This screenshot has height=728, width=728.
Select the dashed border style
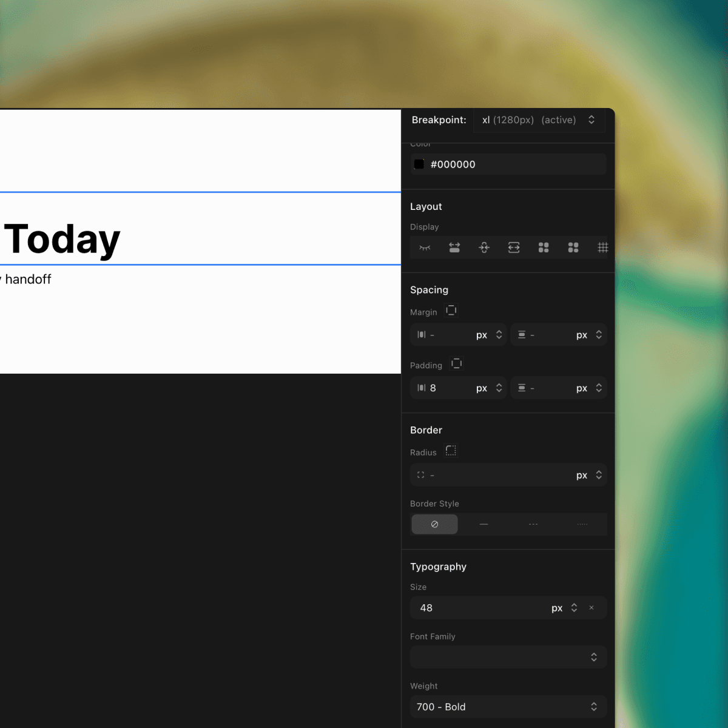tap(533, 524)
